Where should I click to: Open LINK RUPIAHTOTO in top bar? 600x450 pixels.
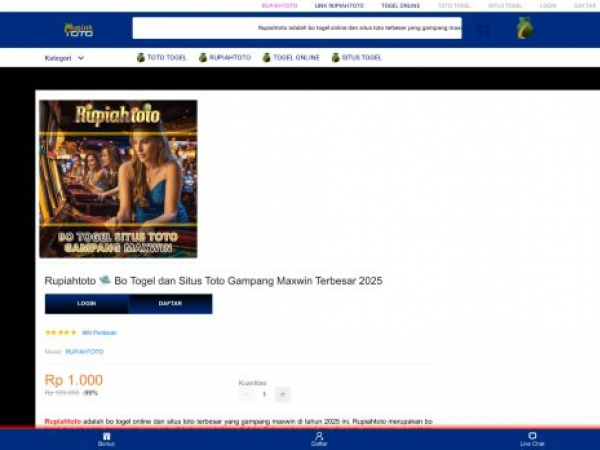[339, 6]
